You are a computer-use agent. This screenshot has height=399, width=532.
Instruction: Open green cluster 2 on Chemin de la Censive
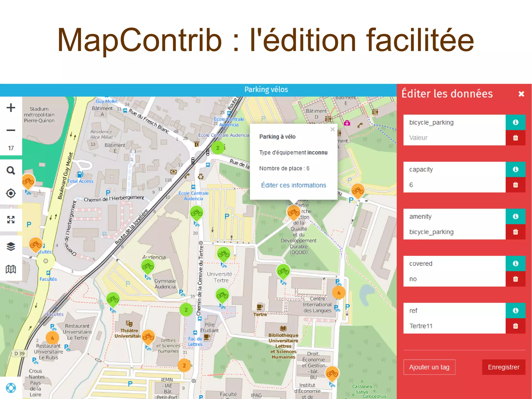pyautogui.click(x=186, y=310)
